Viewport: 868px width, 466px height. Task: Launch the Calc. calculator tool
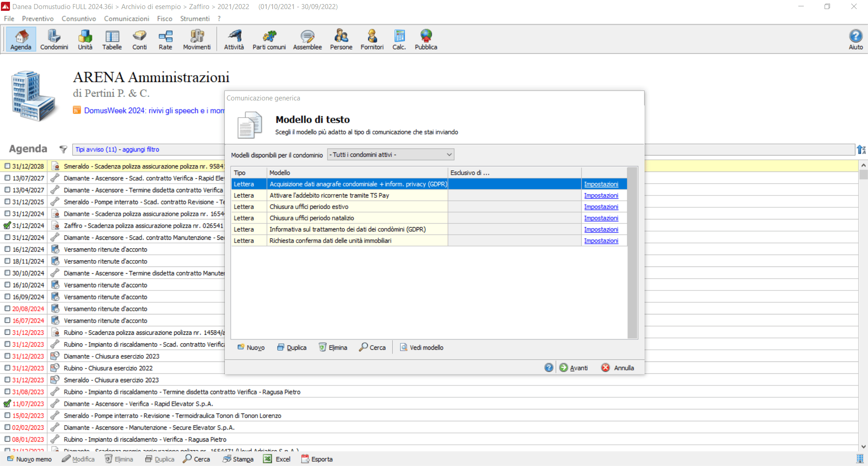pyautogui.click(x=399, y=39)
